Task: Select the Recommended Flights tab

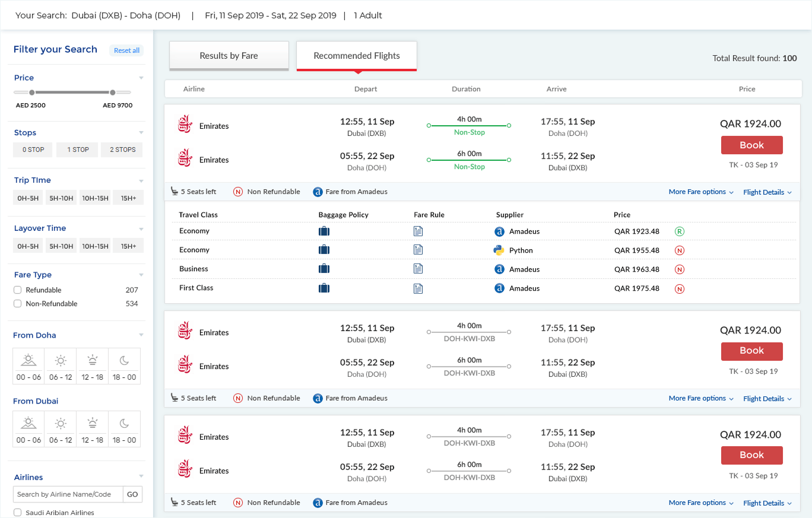Action: pyautogui.click(x=357, y=56)
